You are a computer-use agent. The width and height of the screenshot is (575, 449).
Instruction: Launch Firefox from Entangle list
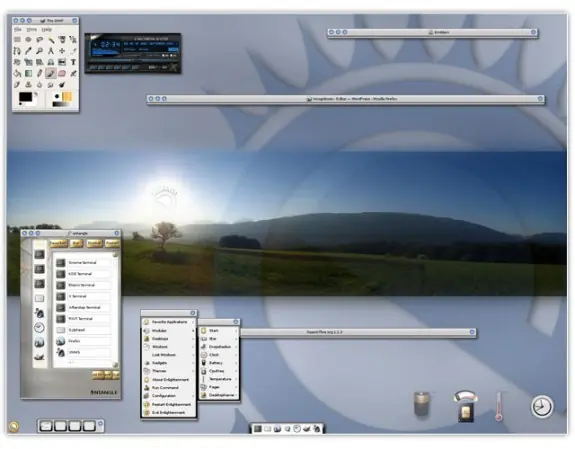coord(83,341)
